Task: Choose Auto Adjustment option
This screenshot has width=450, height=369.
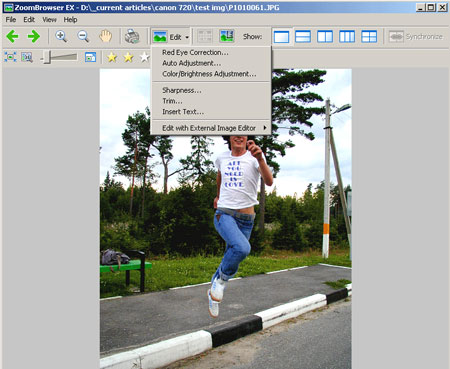Action: [x=211, y=63]
